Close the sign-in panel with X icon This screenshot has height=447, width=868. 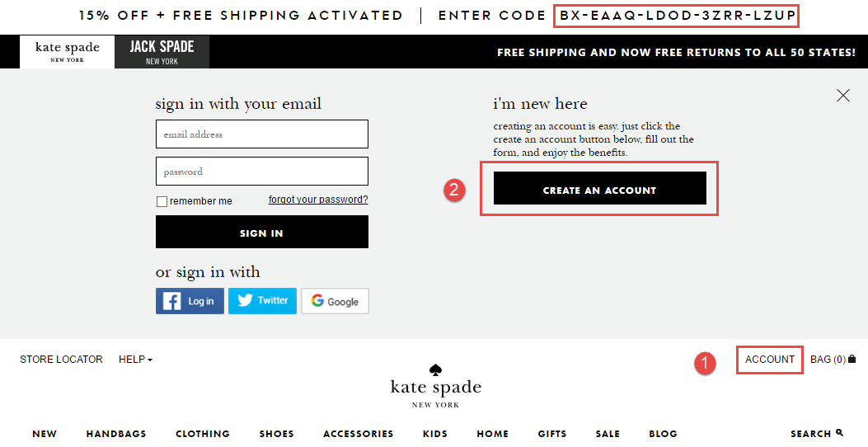843,96
